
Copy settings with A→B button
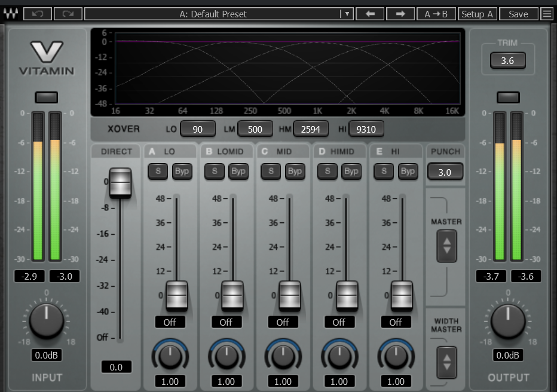point(436,14)
